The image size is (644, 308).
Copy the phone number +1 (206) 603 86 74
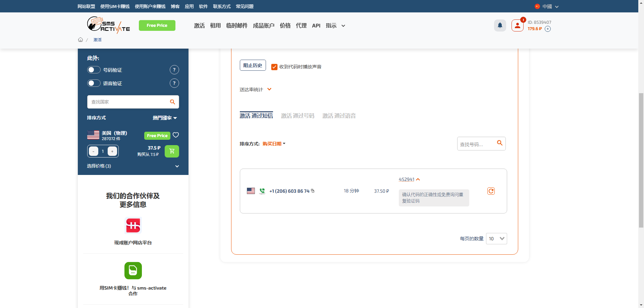(x=313, y=191)
